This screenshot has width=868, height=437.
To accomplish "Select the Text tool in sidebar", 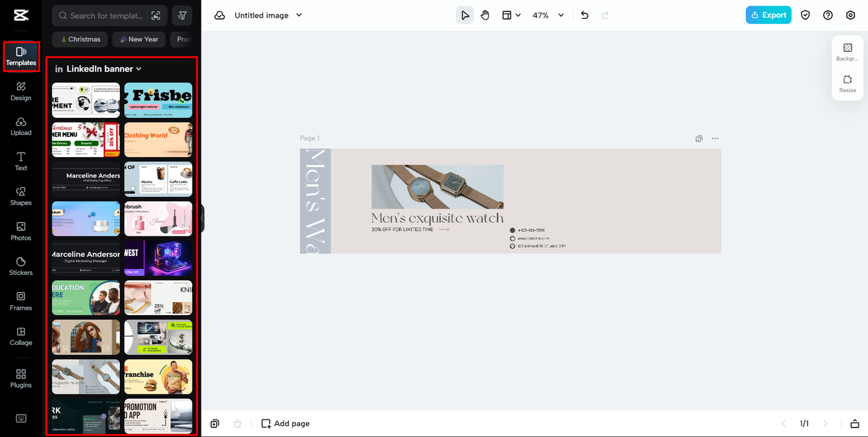I will [x=21, y=161].
